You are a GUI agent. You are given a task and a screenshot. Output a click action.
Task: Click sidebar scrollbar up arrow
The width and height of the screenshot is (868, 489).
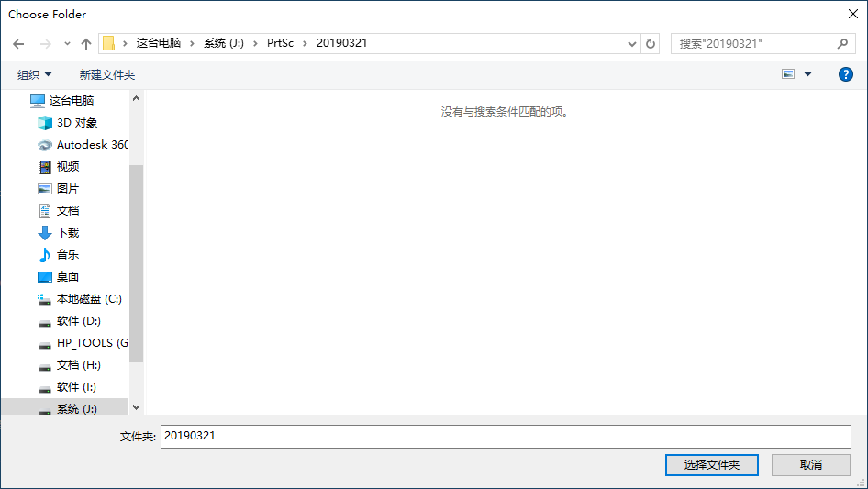point(136,98)
